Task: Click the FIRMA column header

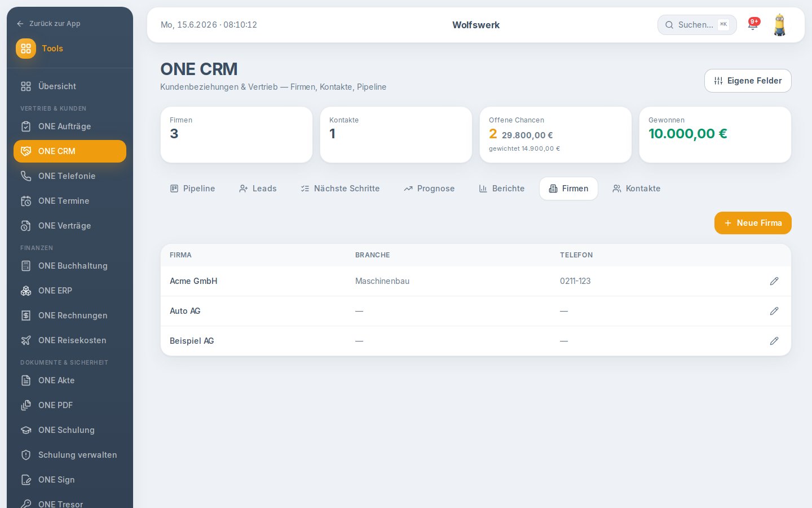Action: (180, 255)
